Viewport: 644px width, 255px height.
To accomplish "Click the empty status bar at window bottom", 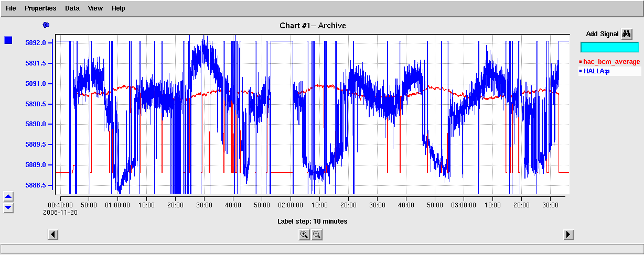I will pyautogui.click(x=322, y=249).
